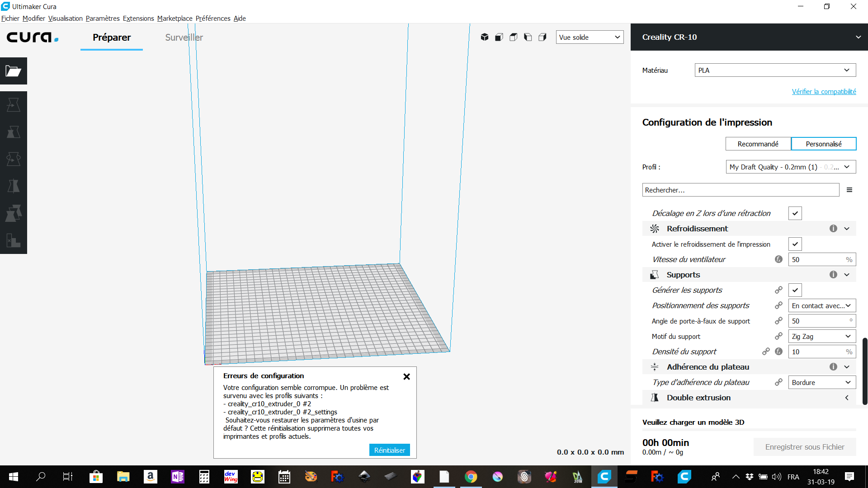Select the Per Model Settings tool

(x=14, y=213)
